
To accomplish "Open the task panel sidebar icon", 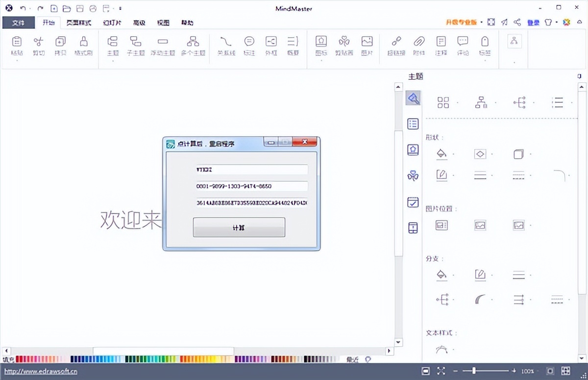I will tap(413, 202).
